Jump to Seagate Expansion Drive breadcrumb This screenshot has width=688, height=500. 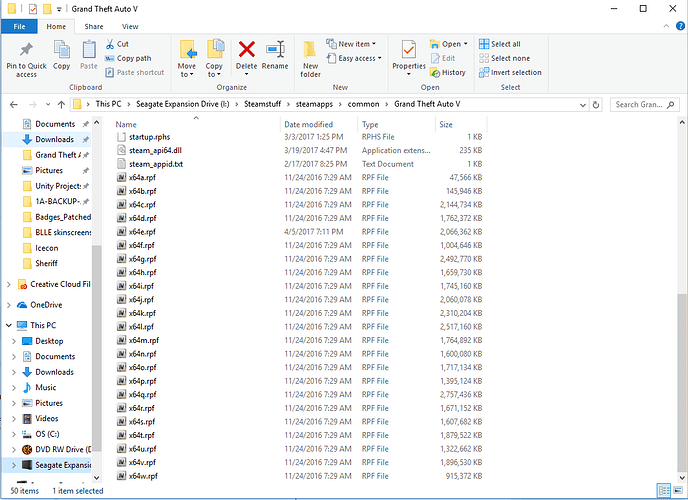183,104
